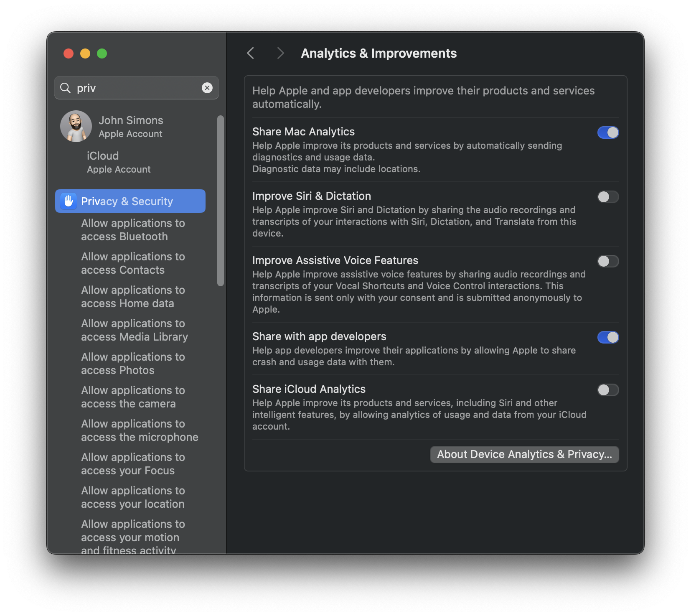Choose Allow applications to access your location

pyautogui.click(x=133, y=497)
